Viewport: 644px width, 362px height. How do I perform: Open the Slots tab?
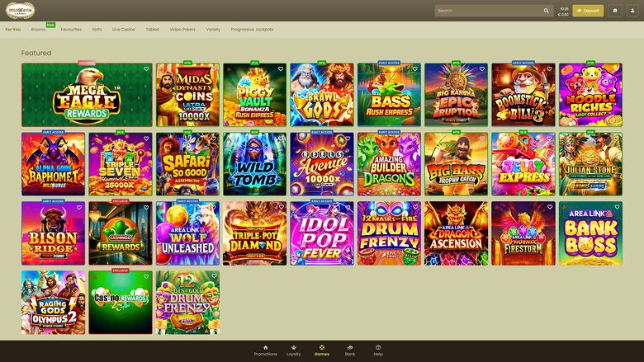point(97,30)
